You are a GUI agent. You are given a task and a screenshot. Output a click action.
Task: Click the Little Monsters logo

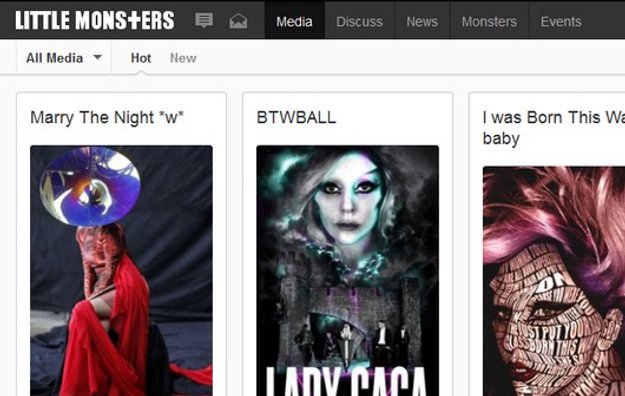click(x=95, y=20)
